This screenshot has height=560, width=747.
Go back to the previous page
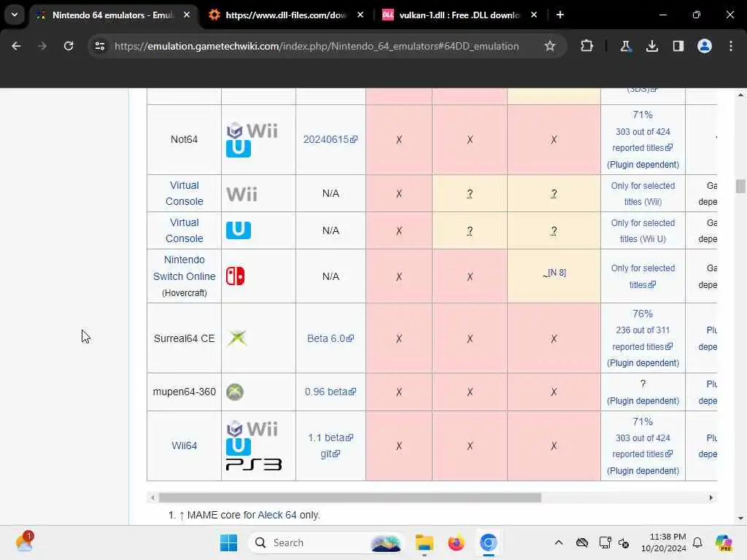(x=16, y=46)
